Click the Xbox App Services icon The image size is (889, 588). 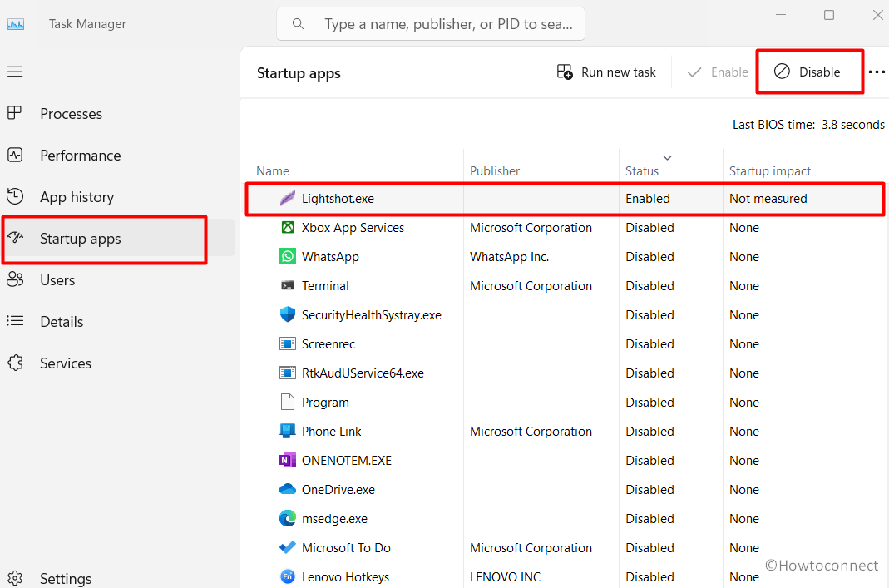288,227
